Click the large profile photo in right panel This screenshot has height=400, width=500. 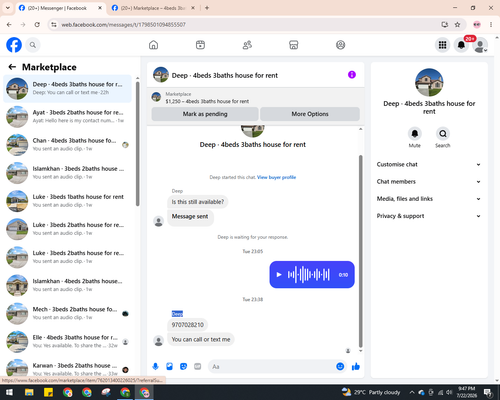pos(429,83)
